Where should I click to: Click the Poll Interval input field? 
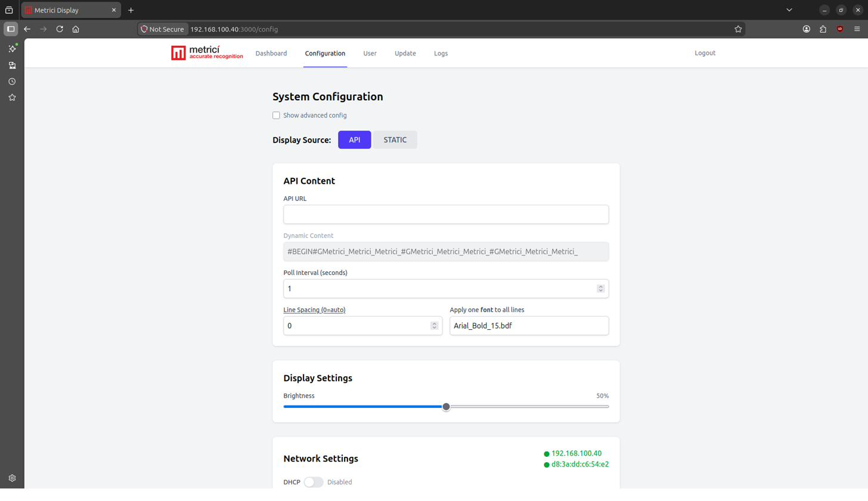coord(446,289)
